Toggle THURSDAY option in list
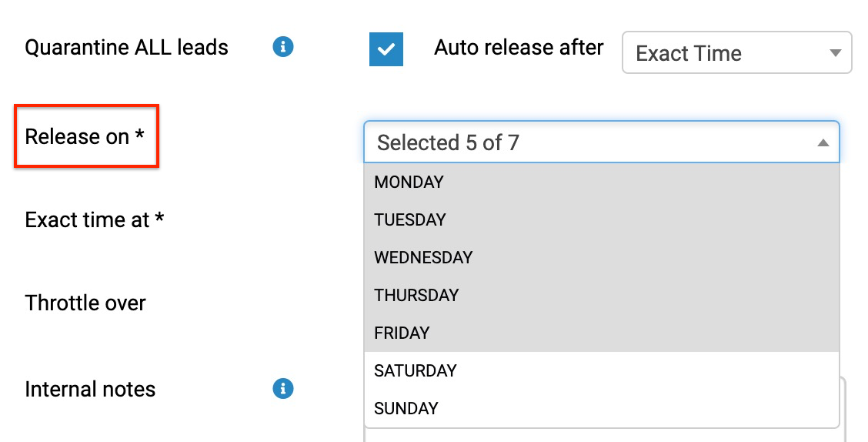Image resolution: width=868 pixels, height=442 pixels. (602, 295)
